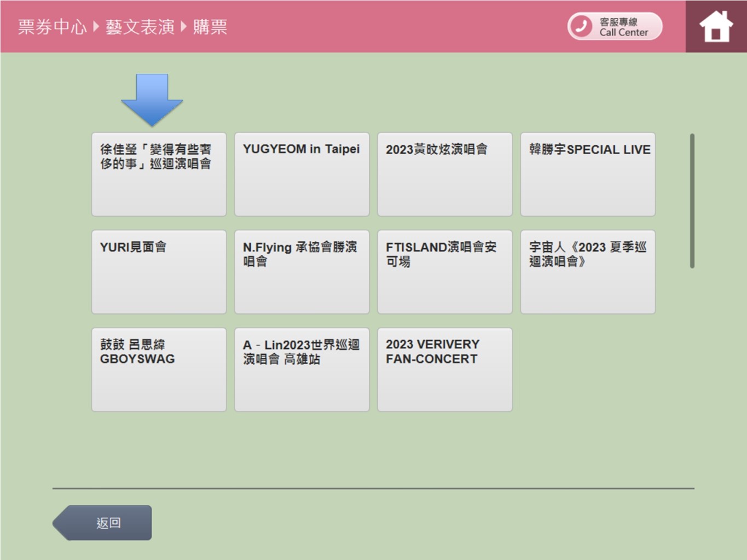The image size is (747, 560).
Task: Tap the phone icon for customer service
Action: (581, 26)
